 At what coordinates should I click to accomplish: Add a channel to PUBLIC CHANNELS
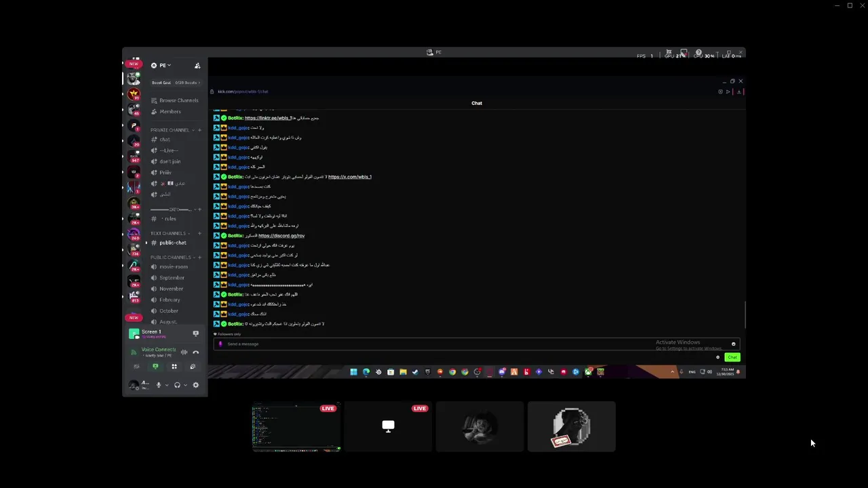199,258
